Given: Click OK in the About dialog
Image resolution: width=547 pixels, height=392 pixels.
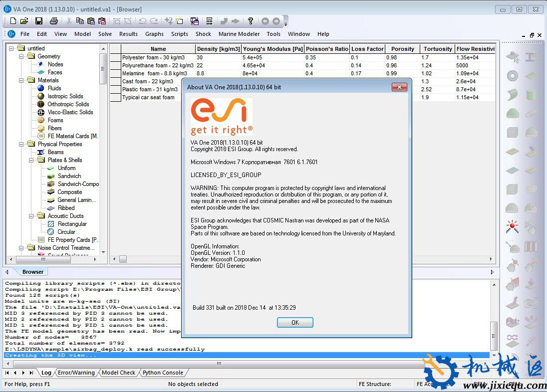Looking at the screenshot, I should 295,322.
